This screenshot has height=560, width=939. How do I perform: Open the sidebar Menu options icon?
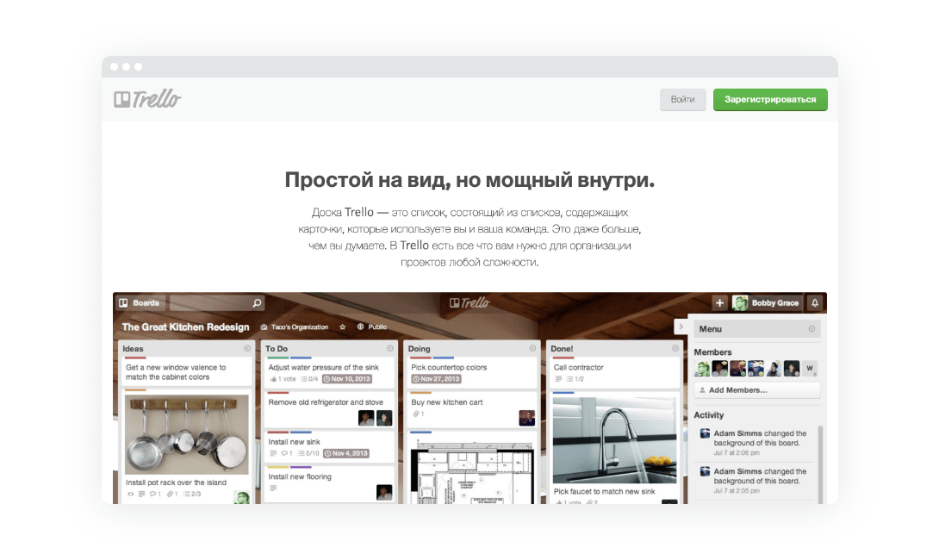pyautogui.click(x=812, y=329)
